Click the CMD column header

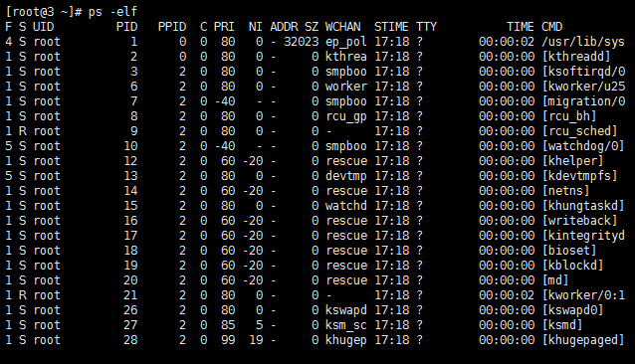552,27
